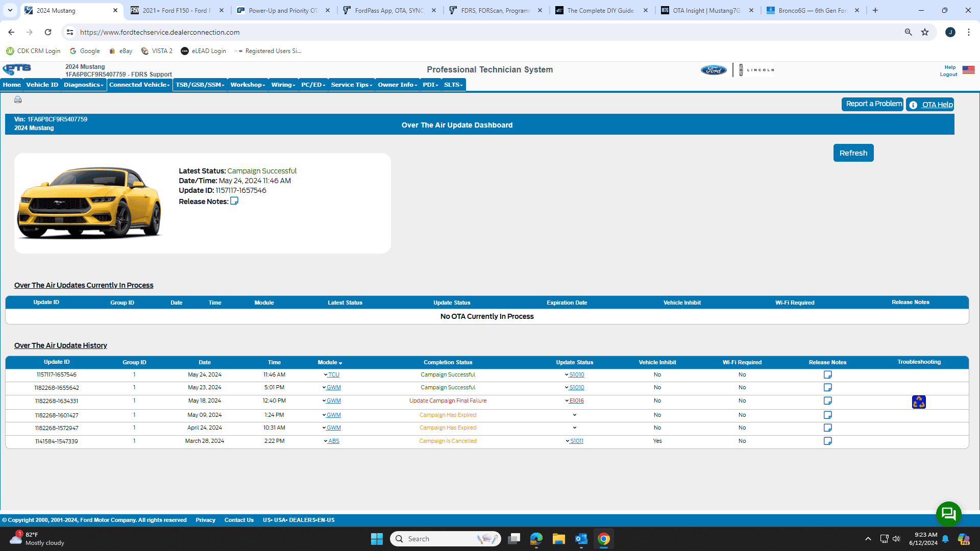Screen dimensions: 980x551
Task: Click the Ford oval logo
Action: (714, 70)
